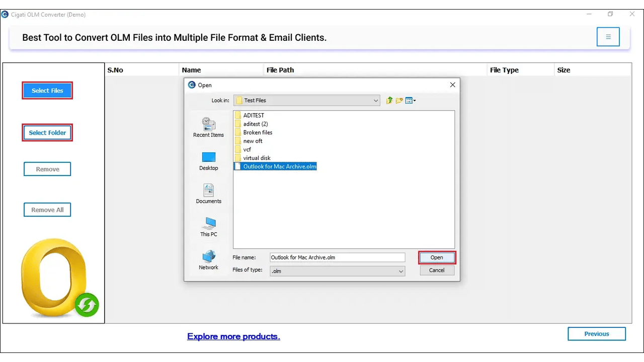Viewport: 644px width, 362px height.
Task: Minimize the Cigati OLM Converter window
Action: pos(588,14)
